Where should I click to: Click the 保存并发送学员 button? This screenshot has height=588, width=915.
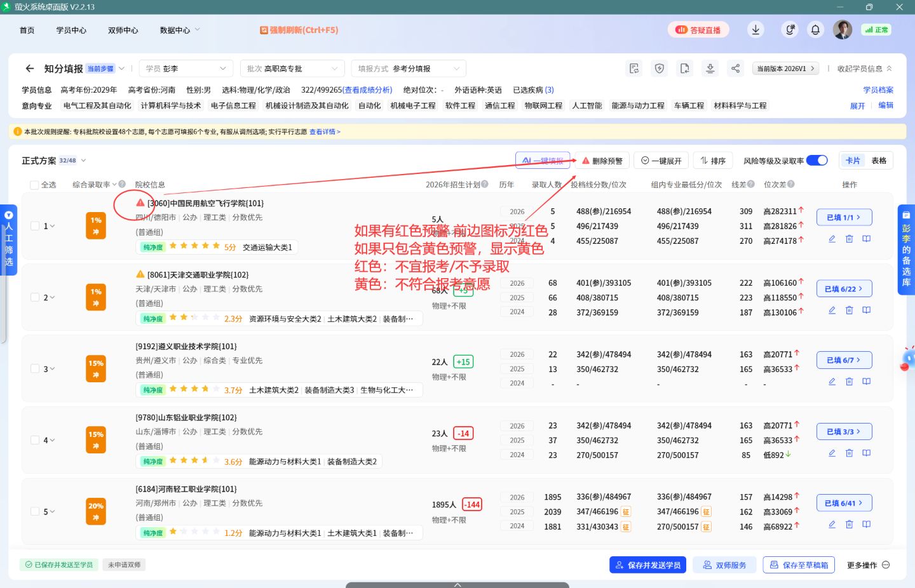[647, 565]
